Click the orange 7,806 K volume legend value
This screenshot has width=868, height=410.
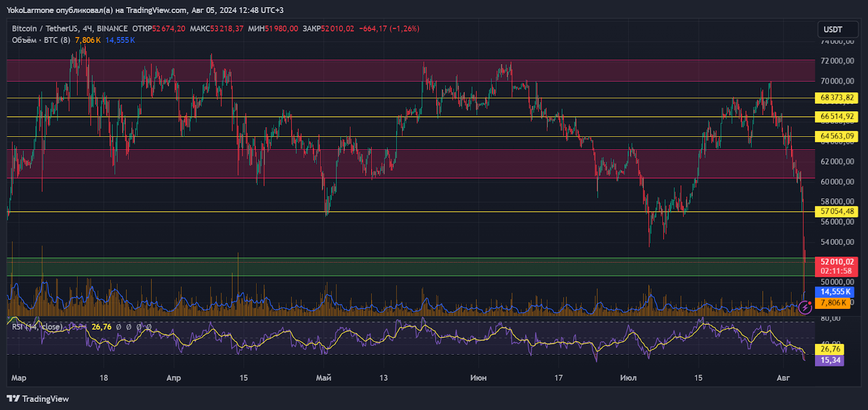(88, 40)
